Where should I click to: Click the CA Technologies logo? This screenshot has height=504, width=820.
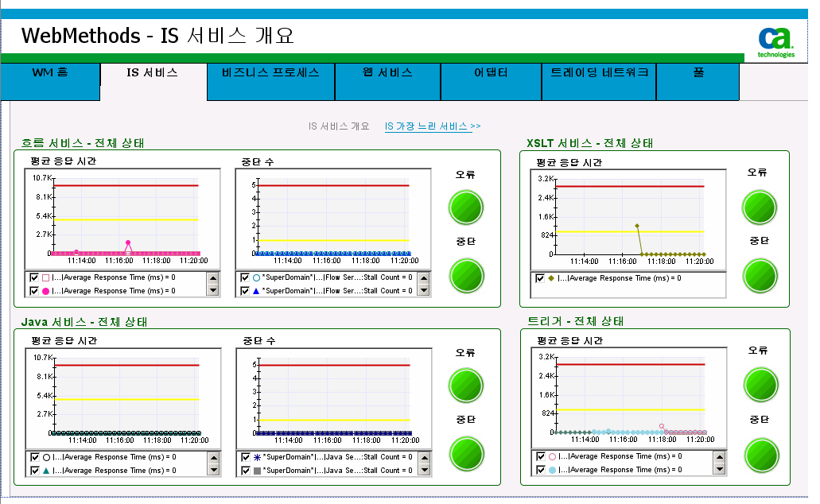click(x=775, y=42)
